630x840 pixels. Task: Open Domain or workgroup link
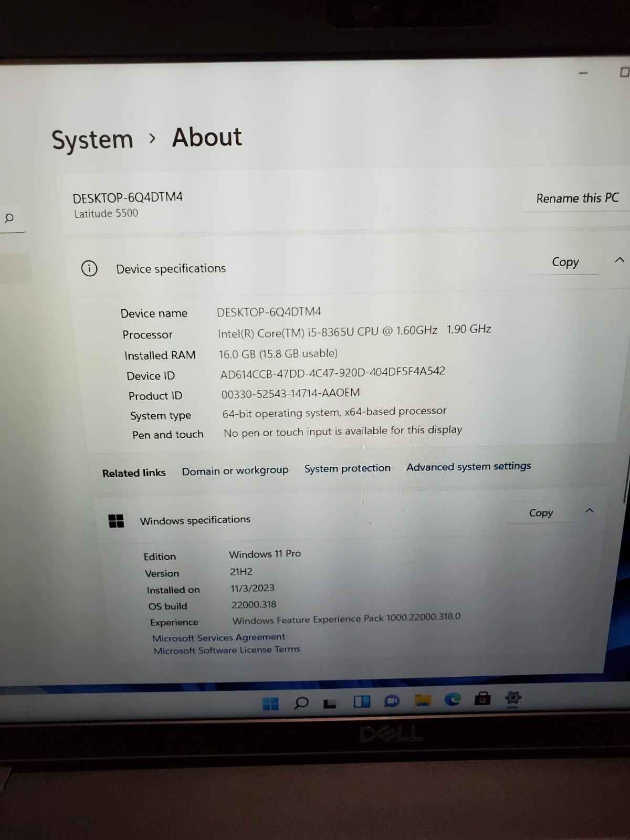[x=235, y=471]
